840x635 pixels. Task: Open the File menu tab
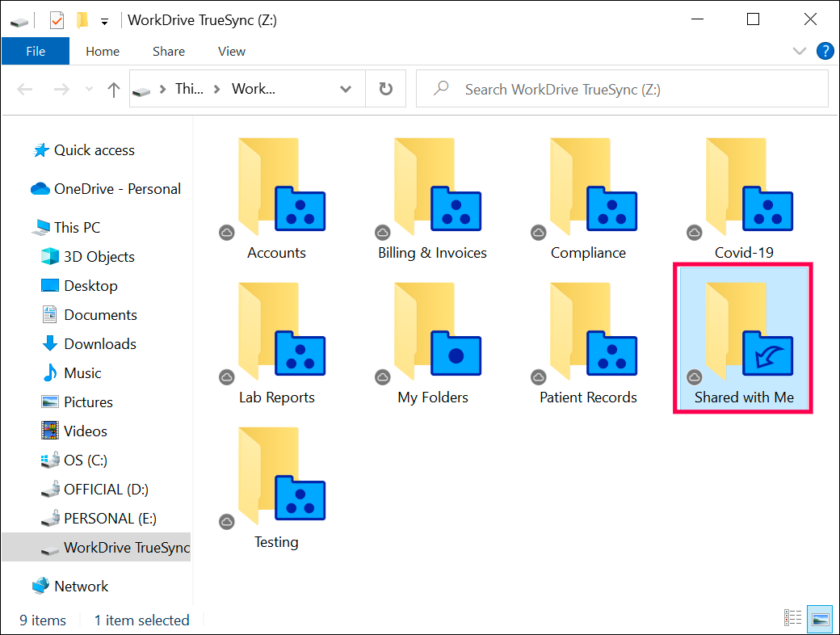[36, 52]
